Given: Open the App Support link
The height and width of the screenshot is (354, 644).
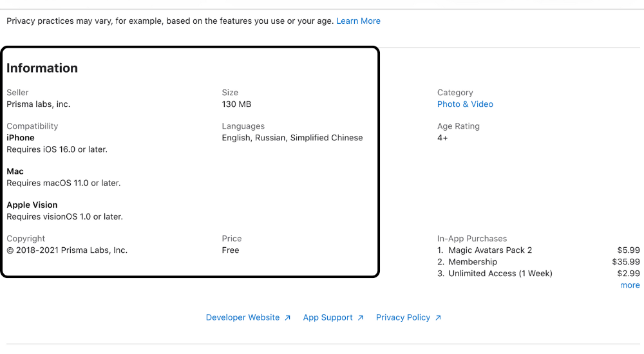Looking at the screenshot, I should pos(328,318).
